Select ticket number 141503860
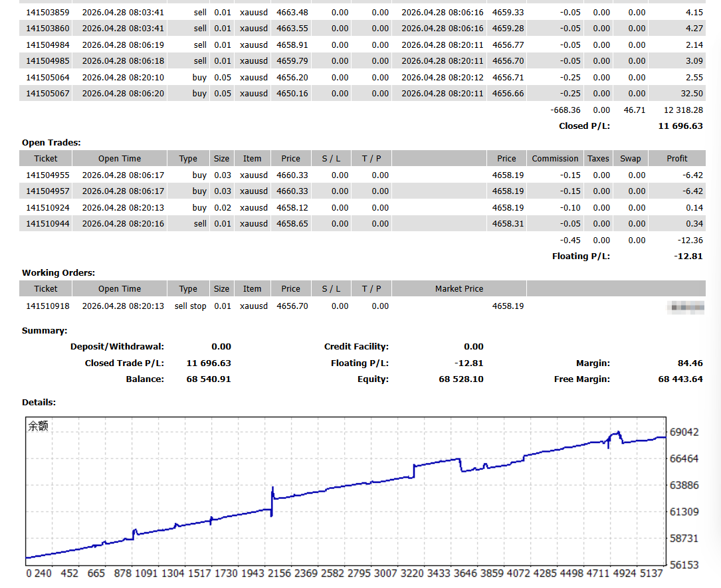 point(47,29)
